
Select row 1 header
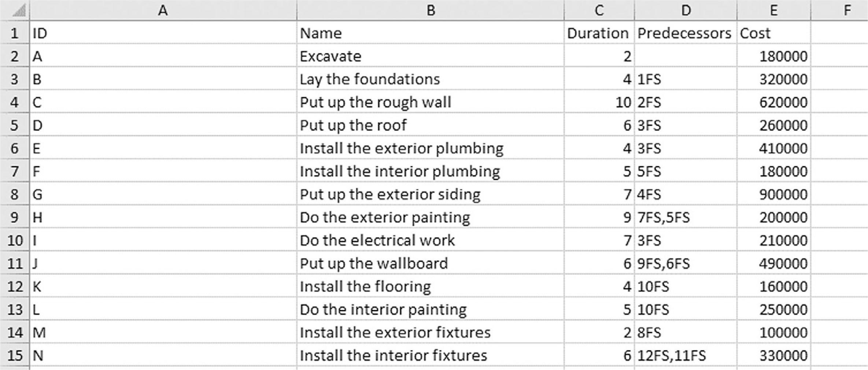point(15,33)
